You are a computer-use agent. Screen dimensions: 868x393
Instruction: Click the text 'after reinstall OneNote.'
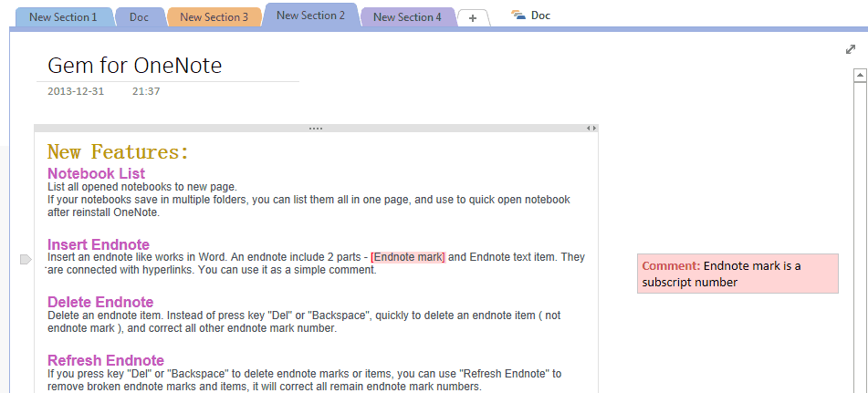tap(103, 212)
